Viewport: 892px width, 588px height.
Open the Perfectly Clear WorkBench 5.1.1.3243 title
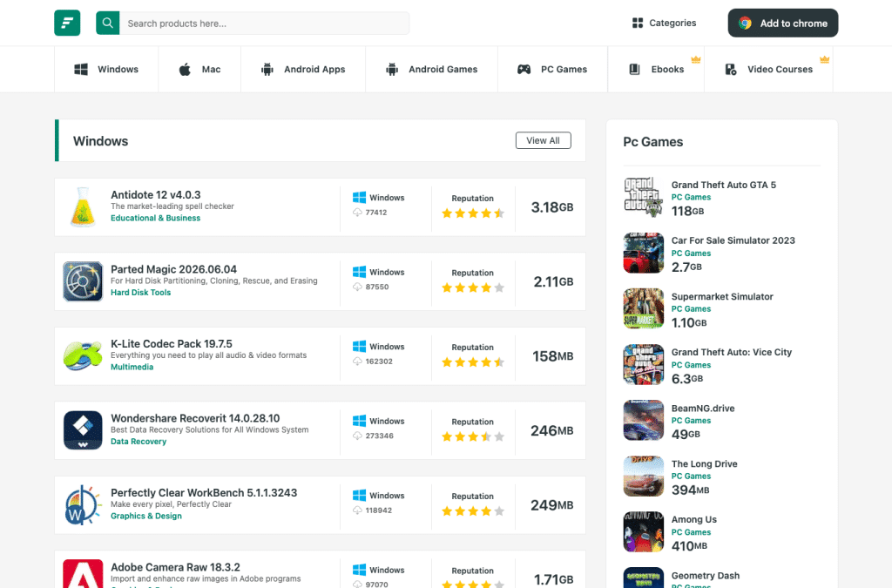(x=204, y=492)
